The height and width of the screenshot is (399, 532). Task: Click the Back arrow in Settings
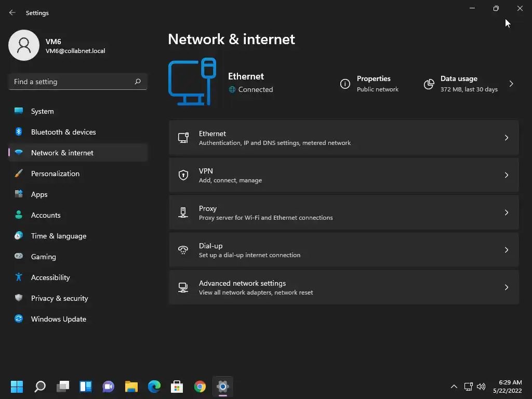[x=12, y=13]
